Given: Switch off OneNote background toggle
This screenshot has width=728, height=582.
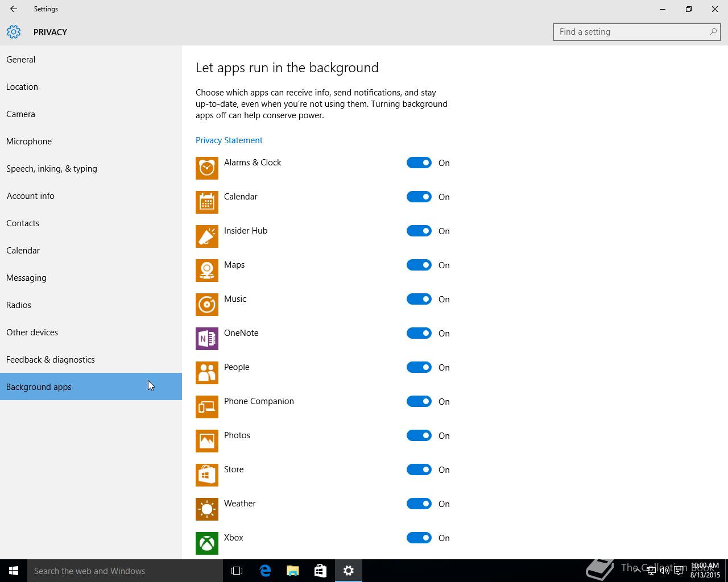Looking at the screenshot, I should [419, 333].
